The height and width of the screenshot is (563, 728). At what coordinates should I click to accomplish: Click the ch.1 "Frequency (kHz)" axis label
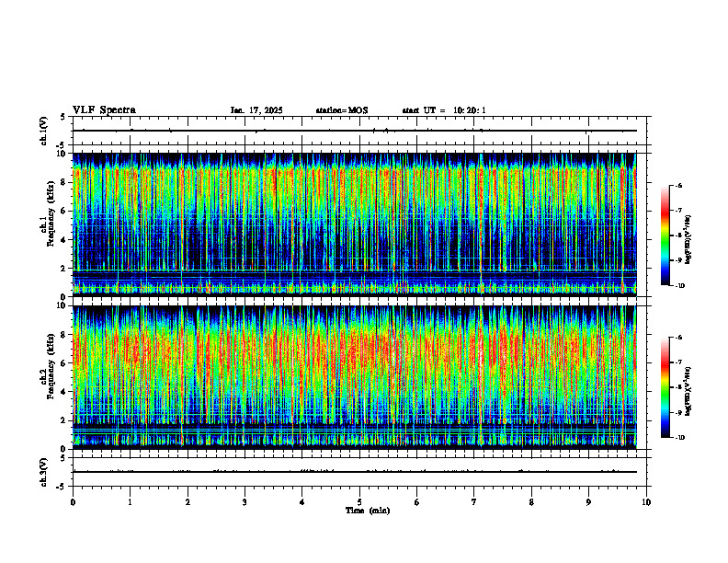52,213
